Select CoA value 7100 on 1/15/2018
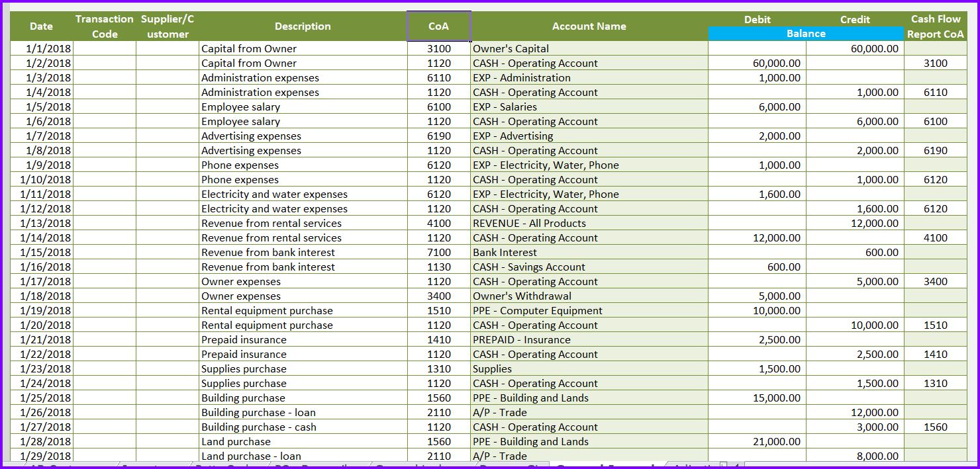 [x=439, y=252]
